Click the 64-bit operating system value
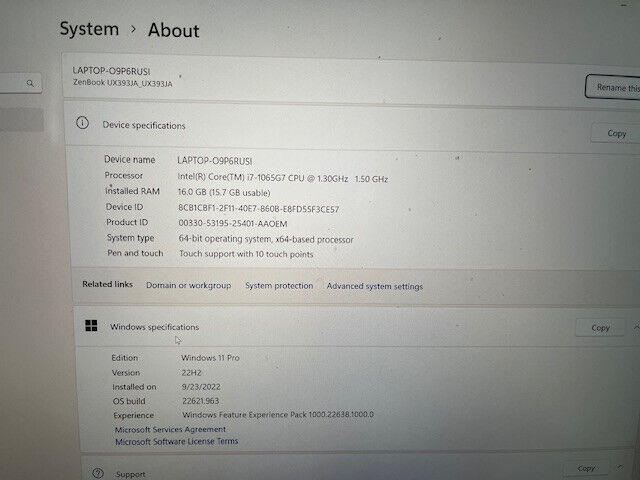The width and height of the screenshot is (640, 480). coord(266,239)
